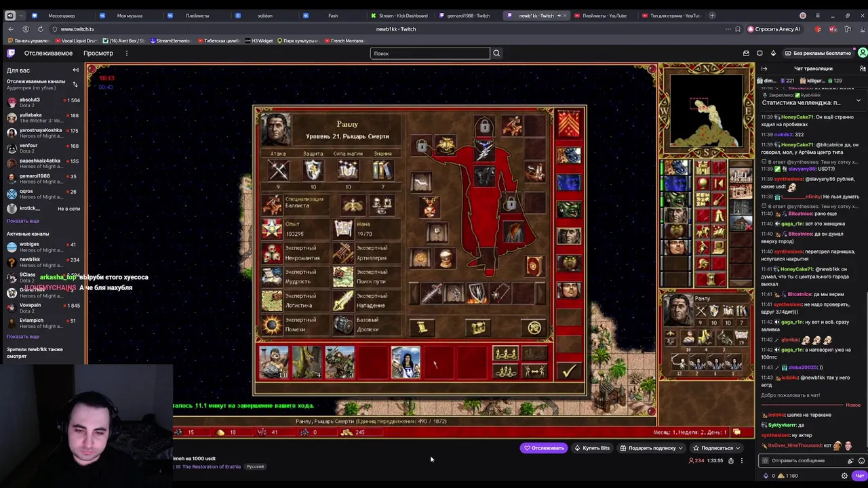Open a new browser tab
This screenshot has height=488, width=868.
[712, 16]
